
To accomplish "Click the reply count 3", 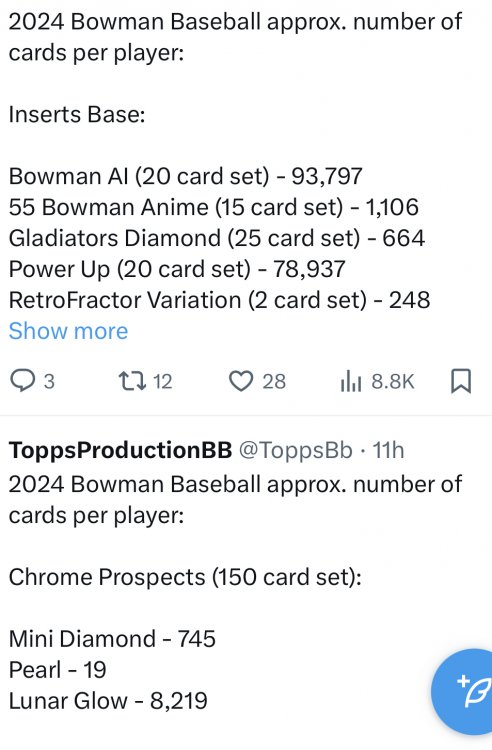I will 49,382.
